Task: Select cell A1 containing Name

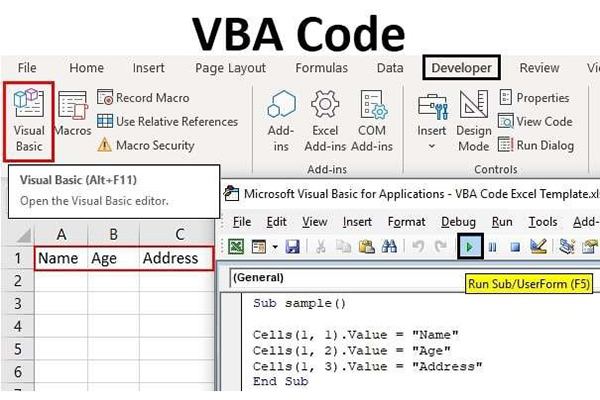Action: 61,258
